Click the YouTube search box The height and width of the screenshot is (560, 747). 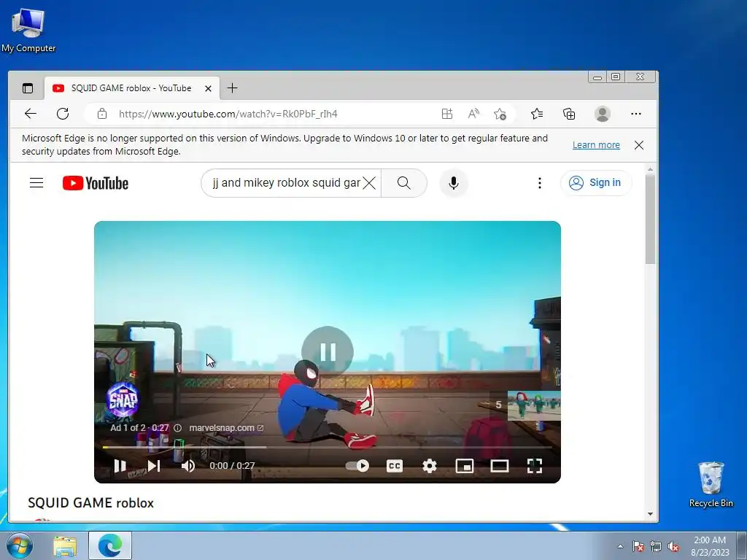(286, 183)
